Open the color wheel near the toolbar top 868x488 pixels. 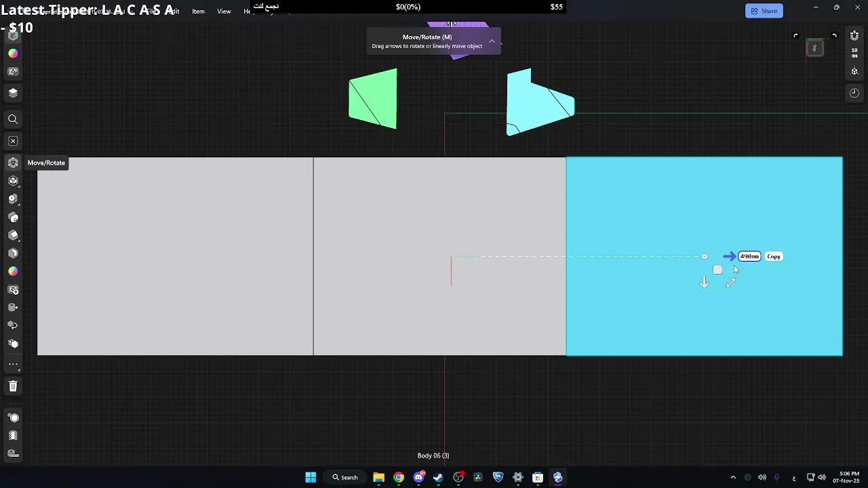(x=13, y=54)
